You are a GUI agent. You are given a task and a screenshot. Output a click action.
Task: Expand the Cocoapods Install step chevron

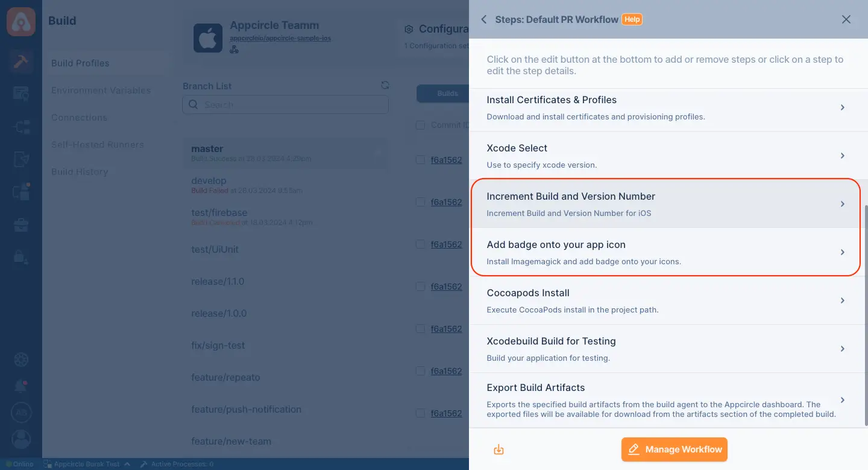click(x=843, y=300)
